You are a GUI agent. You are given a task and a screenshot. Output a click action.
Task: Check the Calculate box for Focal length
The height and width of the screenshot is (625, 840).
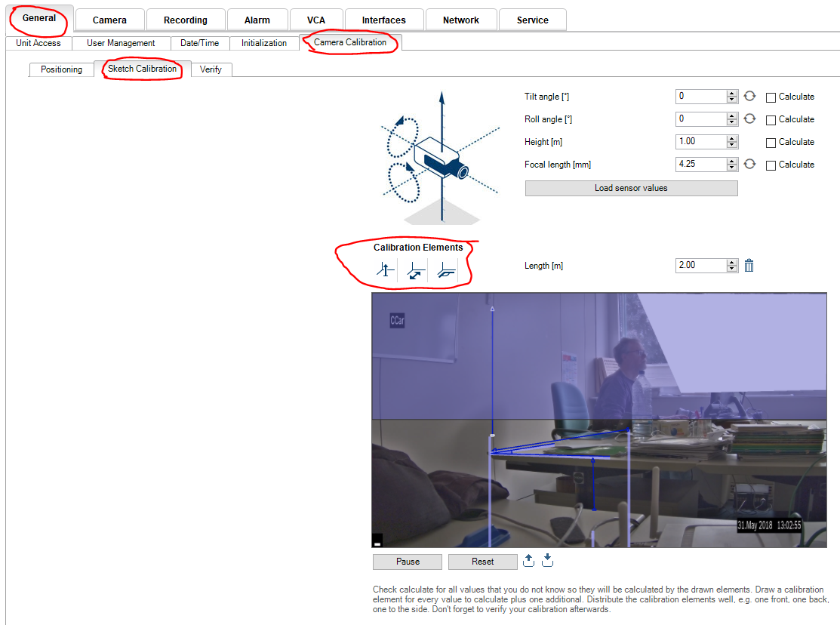(771, 165)
